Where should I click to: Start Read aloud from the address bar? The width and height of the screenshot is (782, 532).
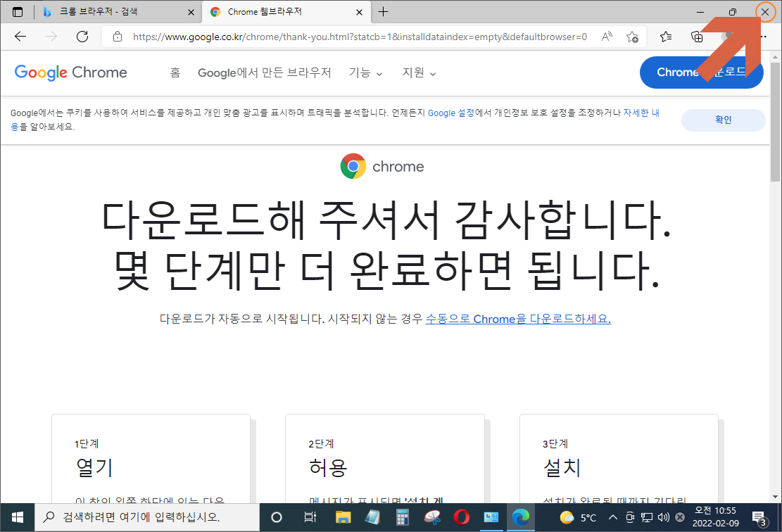(607, 37)
